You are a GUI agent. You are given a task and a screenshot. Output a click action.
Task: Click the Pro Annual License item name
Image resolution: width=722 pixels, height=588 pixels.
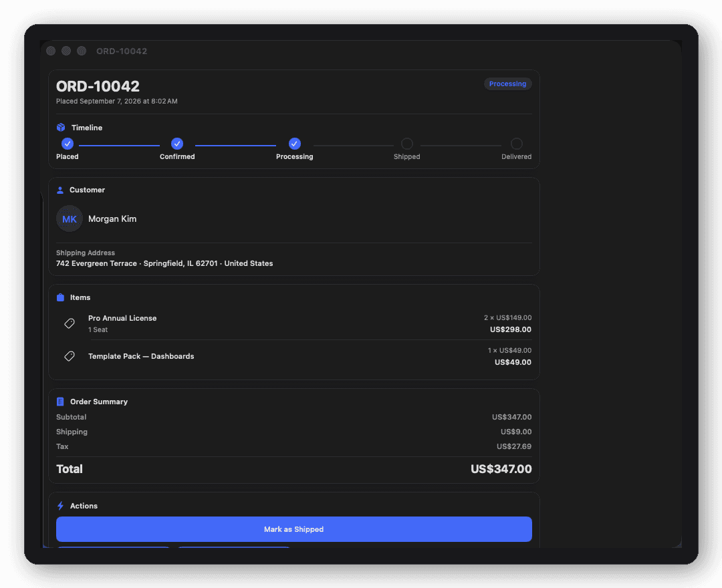tap(122, 318)
